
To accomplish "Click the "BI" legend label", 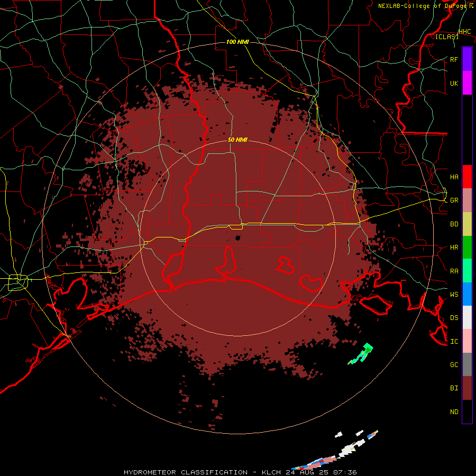I will tap(454, 388).
